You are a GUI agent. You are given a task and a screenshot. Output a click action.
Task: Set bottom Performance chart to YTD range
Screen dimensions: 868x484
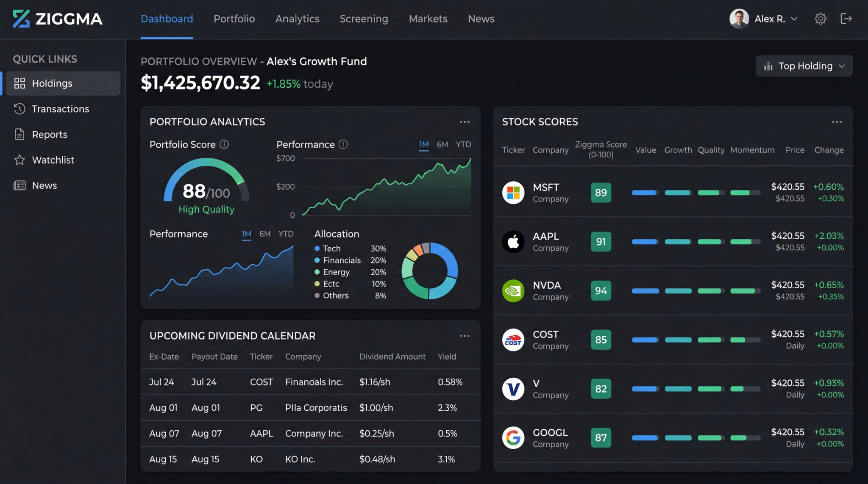(x=286, y=234)
